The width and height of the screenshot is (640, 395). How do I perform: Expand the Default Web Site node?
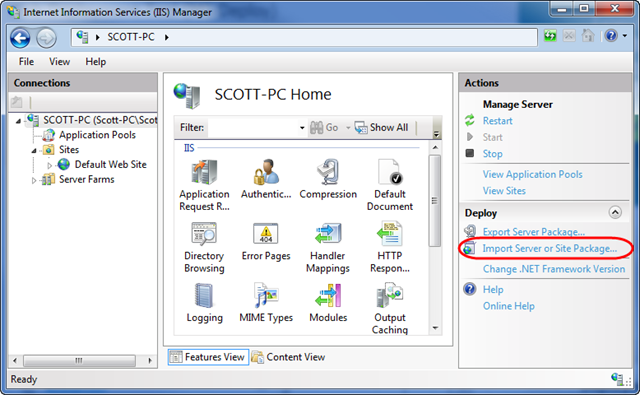pos(49,165)
